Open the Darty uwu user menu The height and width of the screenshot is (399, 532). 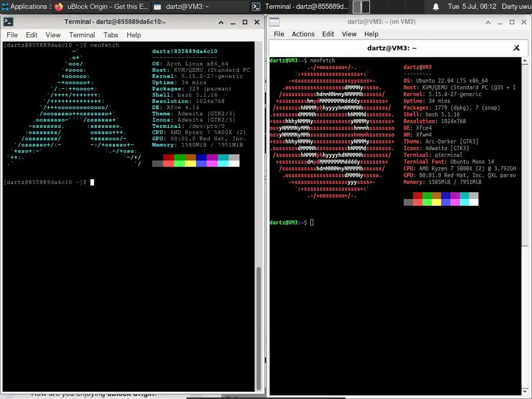point(516,6)
